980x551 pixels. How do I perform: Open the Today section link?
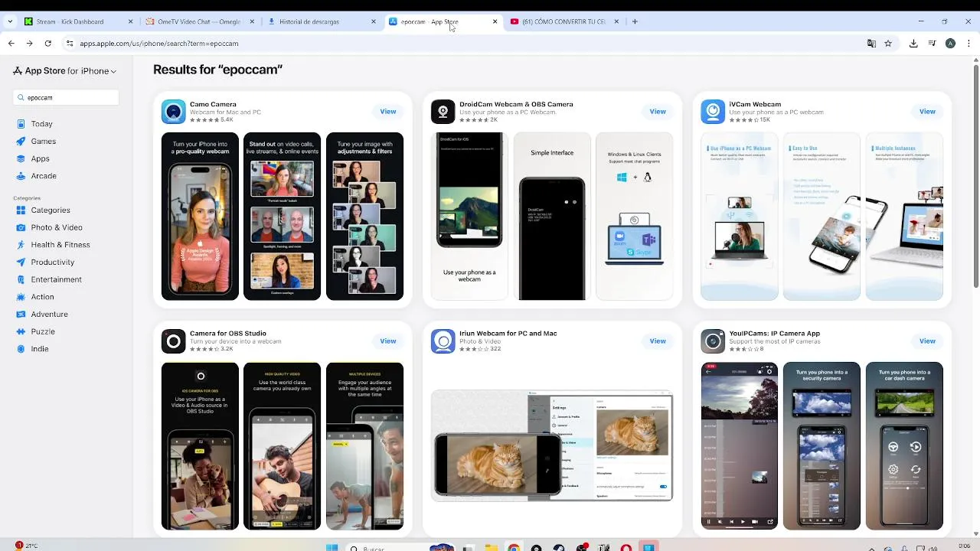click(x=41, y=124)
